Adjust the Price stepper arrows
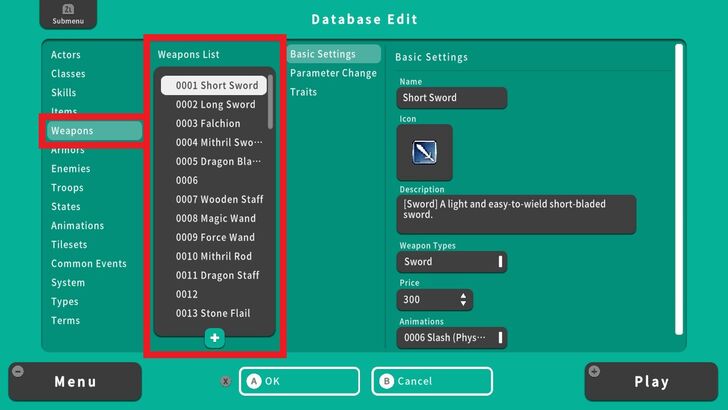 [x=462, y=300]
